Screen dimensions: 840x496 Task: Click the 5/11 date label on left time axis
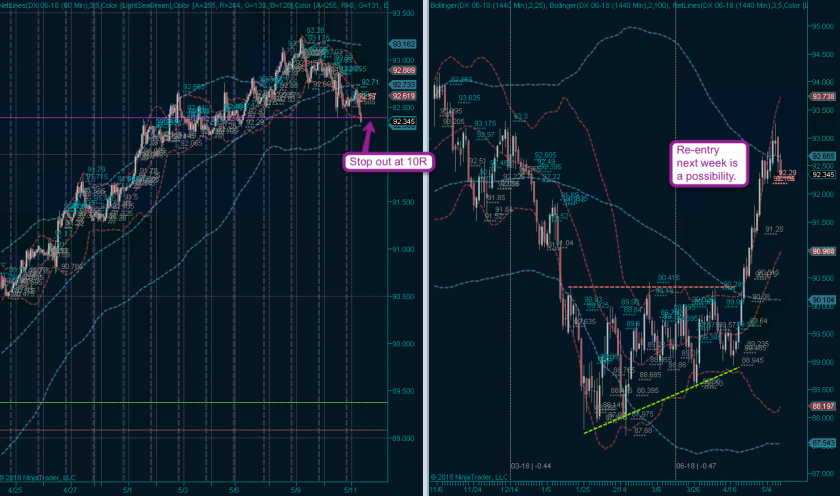click(x=350, y=490)
